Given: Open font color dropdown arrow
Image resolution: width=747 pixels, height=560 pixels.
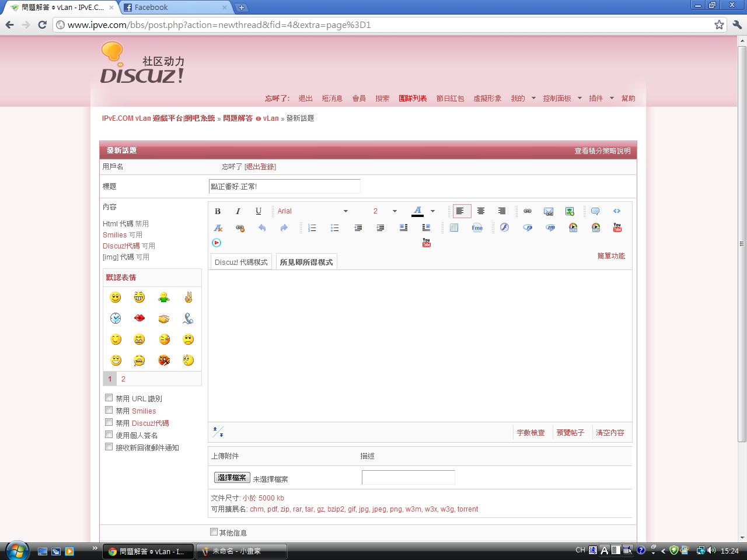Looking at the screenshot, I should coord(432,211).
